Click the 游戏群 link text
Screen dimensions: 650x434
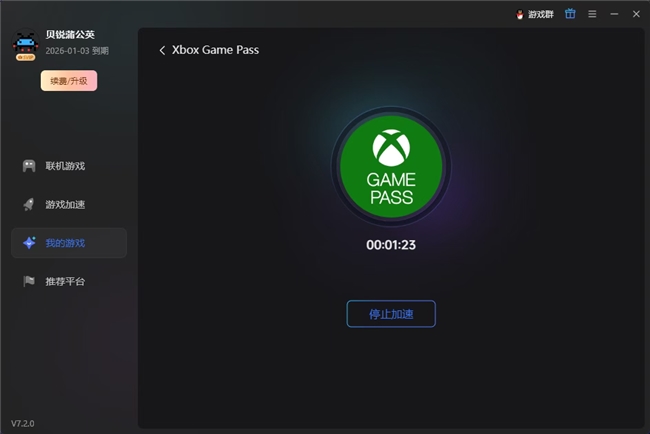click(x=541, y=14)
